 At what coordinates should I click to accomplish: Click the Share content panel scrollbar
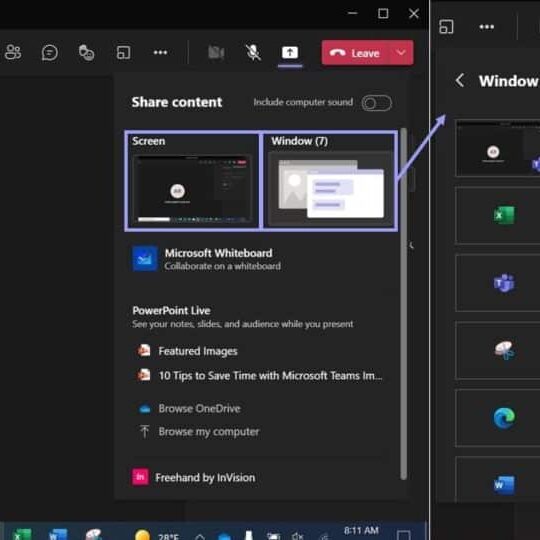pyautogui.click(x=404, y=303)
